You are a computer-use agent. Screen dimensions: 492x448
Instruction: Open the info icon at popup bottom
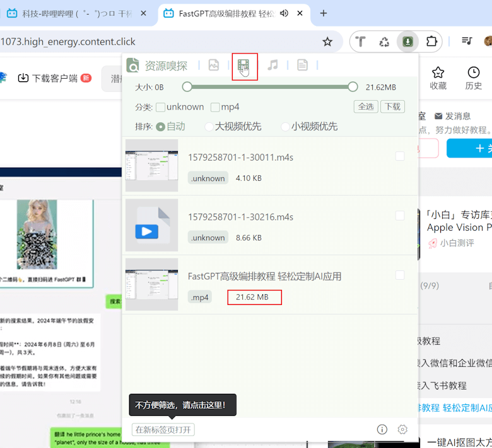click(x=382, y=429)
